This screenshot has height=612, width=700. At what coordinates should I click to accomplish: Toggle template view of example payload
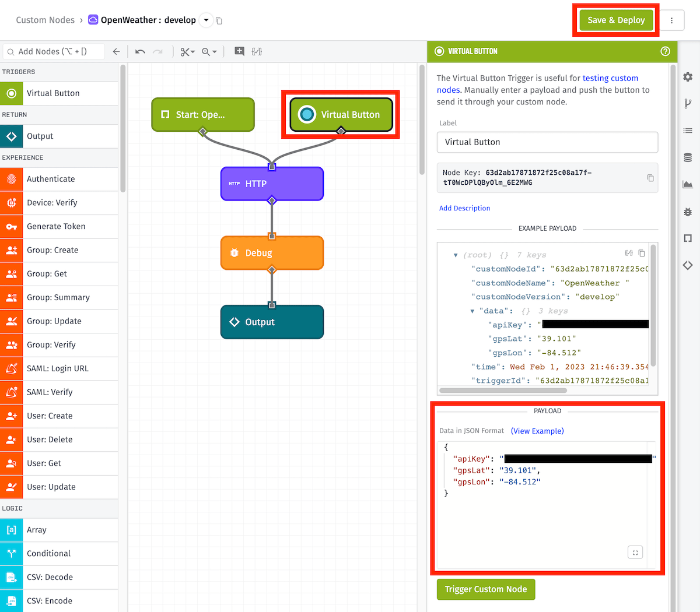pyautogui.click(x=629, y=253)
